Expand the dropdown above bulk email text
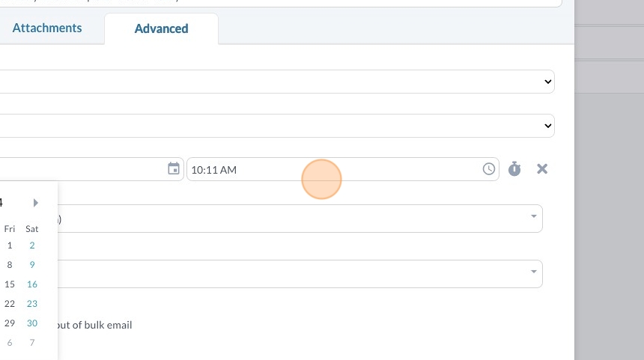Image resolution: width=644 pixels, height=360 pixels. click(x=300, y=273)
